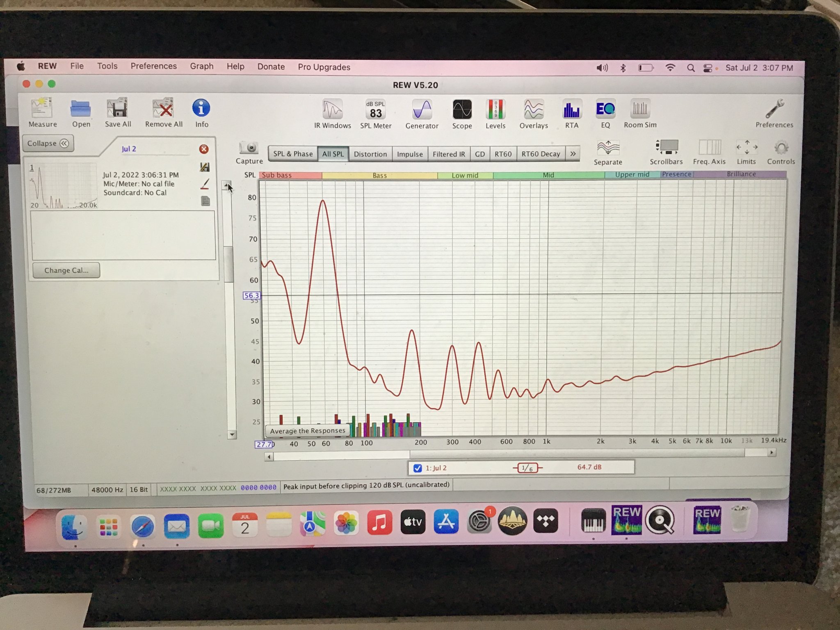Click down arrow of vertical SPL scrollbar
The image size is (840, 630).
coord(232,434)
